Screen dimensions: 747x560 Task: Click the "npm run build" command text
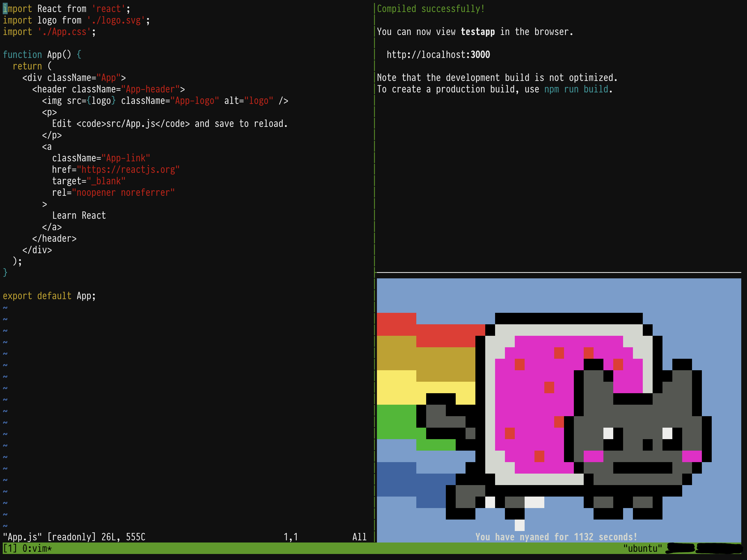pyautogui.click(x=576, y=89)
